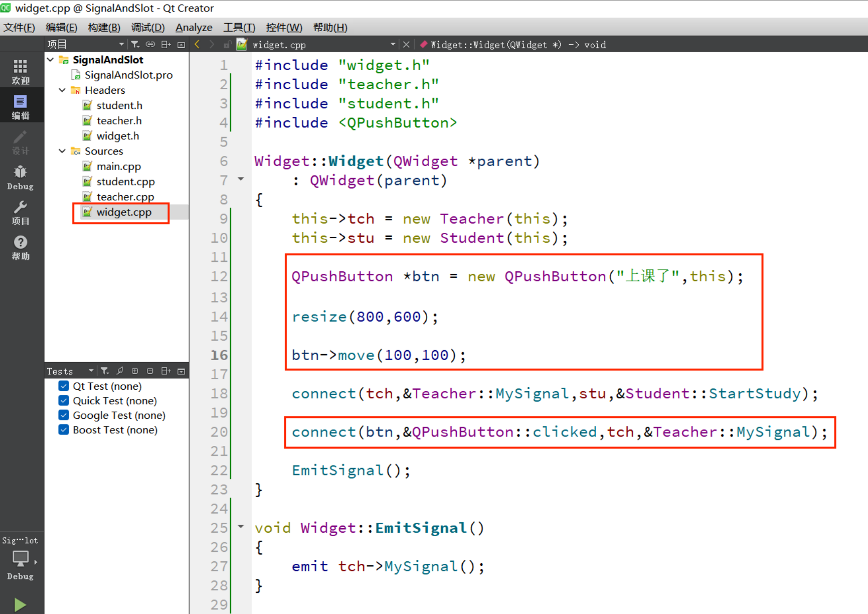Toggle synchronize with editor link icon
Screen dimensions: 868x614
(150, 45)
